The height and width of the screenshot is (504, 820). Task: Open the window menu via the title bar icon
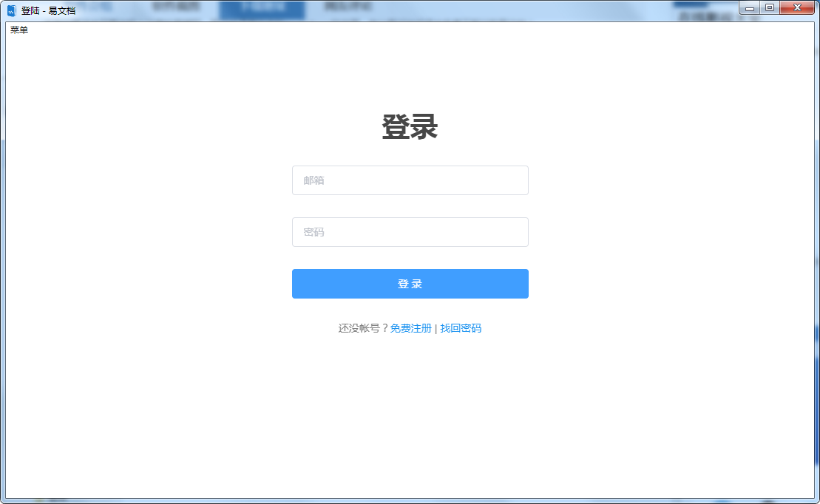coord(10,7)
